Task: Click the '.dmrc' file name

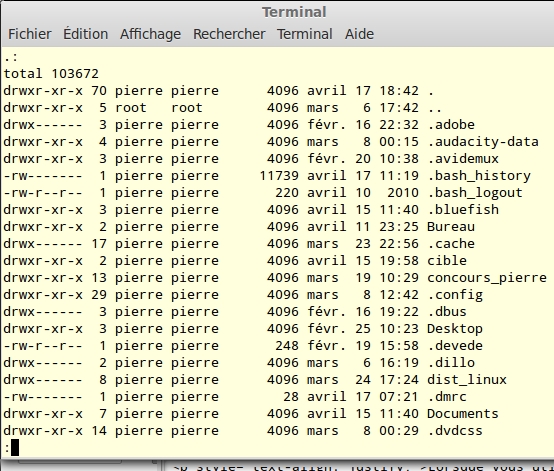Action: point(447,396)
